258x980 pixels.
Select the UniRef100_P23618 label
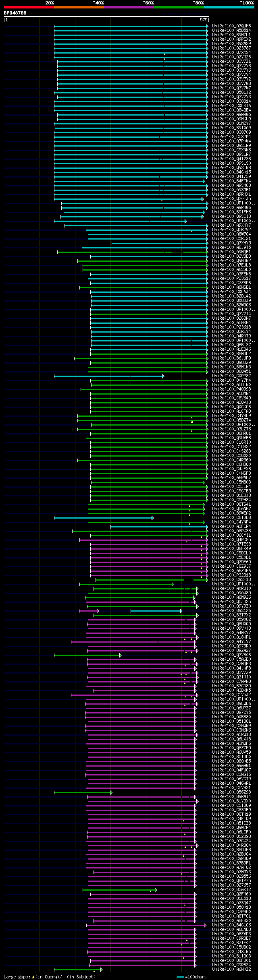coord(231,327)
